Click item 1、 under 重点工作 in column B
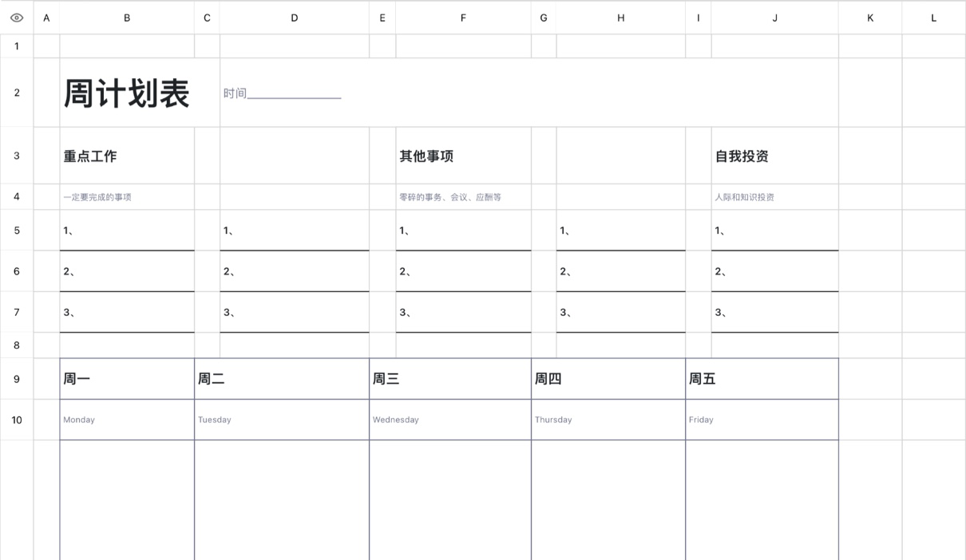 [127, 231]
